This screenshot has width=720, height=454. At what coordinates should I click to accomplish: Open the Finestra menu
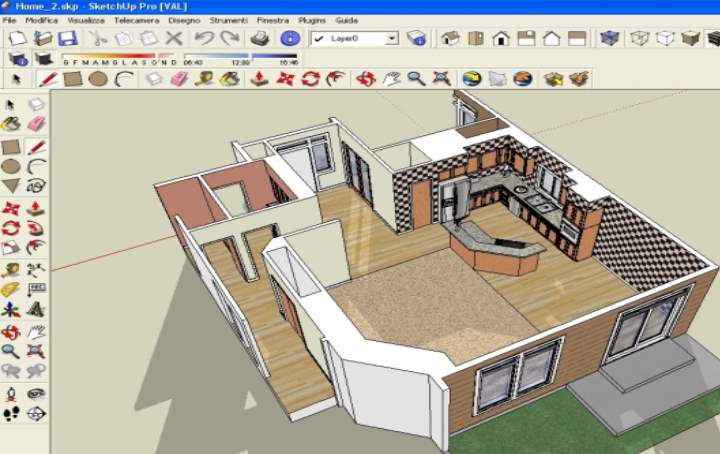pos(272,20)
